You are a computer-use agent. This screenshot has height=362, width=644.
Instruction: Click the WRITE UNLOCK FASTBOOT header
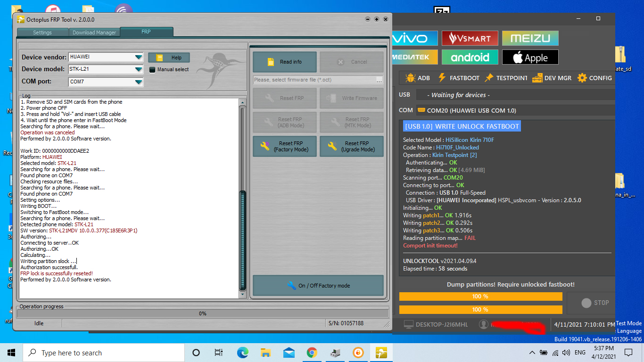(462, 126)
